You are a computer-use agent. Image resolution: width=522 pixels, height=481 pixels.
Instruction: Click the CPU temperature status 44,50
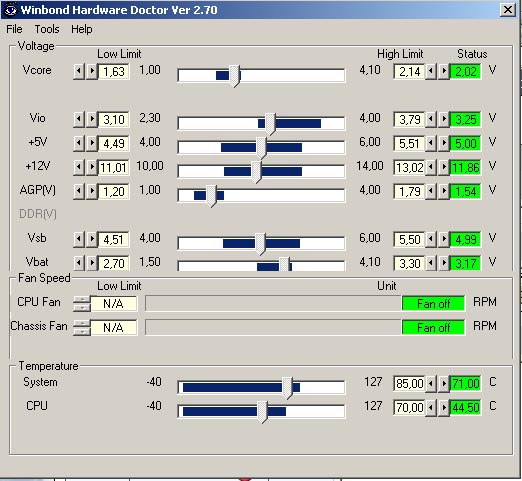466,407
